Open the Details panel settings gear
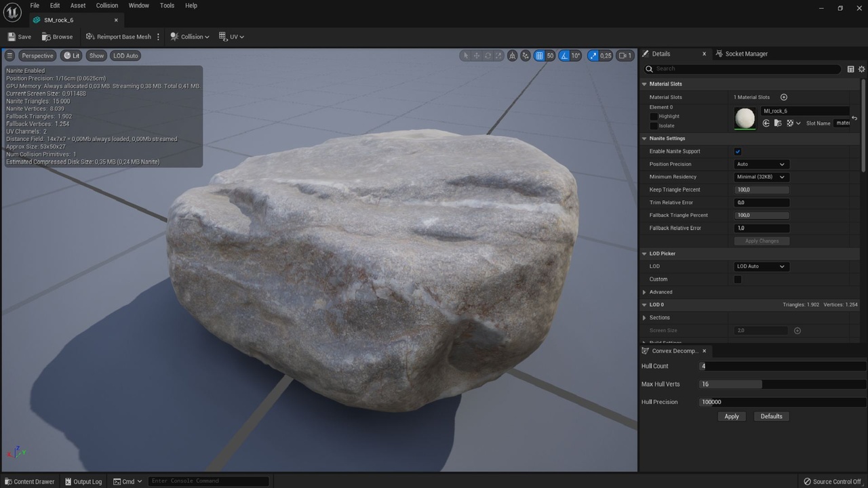This screenshot has width=868, height=488. point(862,68)
